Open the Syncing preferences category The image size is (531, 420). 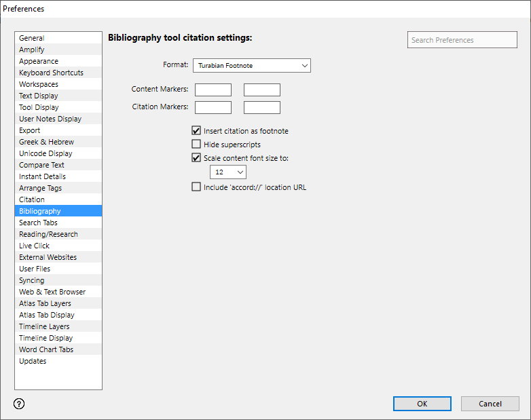pos(32,280)
